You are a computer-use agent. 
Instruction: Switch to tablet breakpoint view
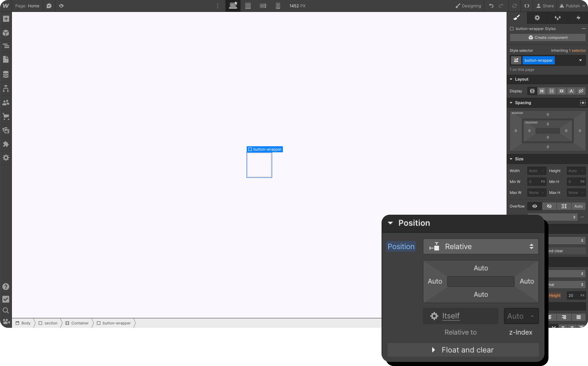(248, 6)
